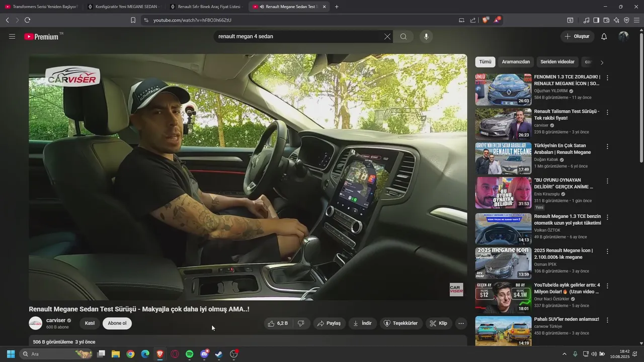Image resolution: width=644 pixels, height=362 pixels.
Task: Open options for BU OYUNU OYNAYAN video
Action: tap(607, 180)
